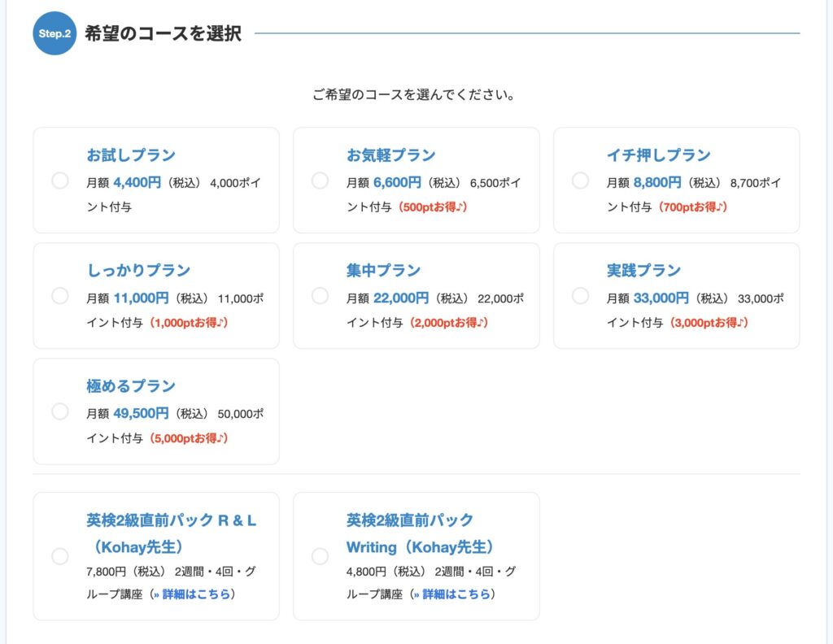Select the 英検2級直前パック R & L radio button

point(59,556)
